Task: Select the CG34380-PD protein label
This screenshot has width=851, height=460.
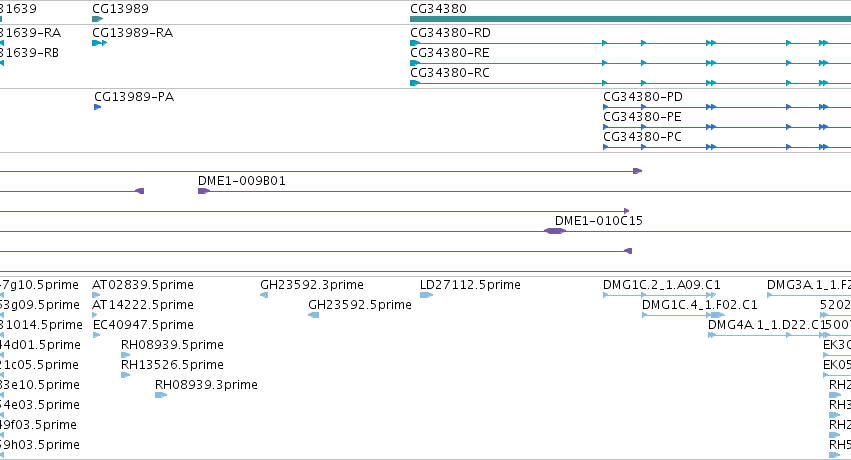Action: pyautogui.click(x=643, y=97)
